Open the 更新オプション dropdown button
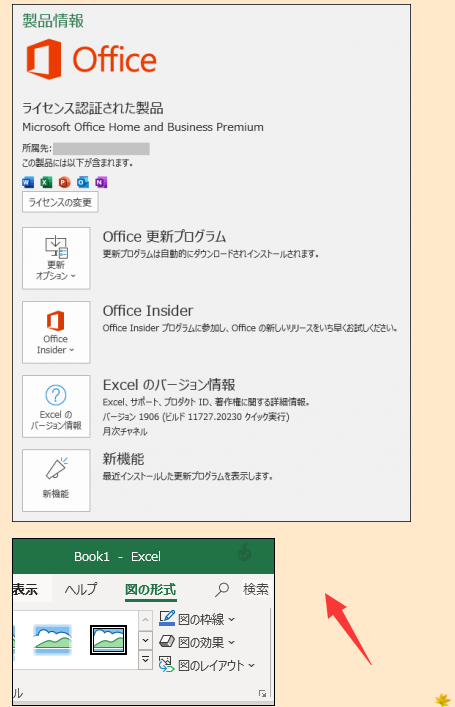 [56, 258]
